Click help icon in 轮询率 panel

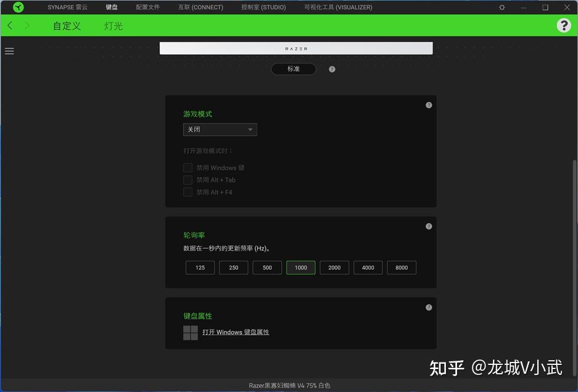(429, 226)
